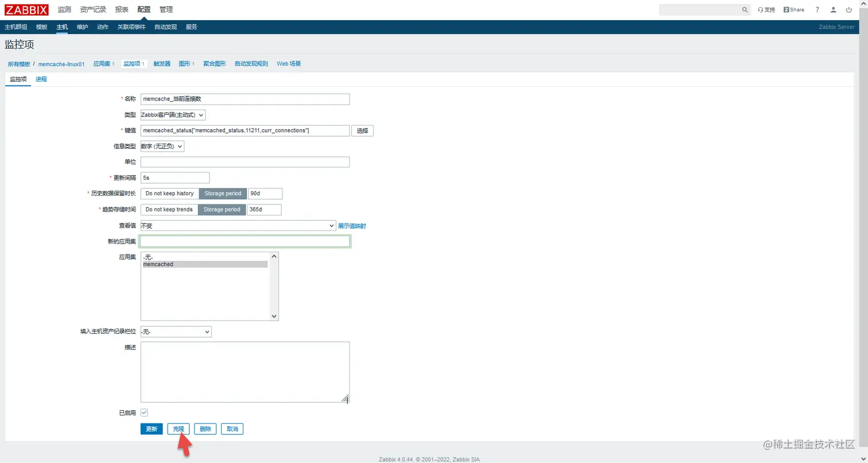Open the 类型 dropdown

pyautogui.click(x=173, y=115)
